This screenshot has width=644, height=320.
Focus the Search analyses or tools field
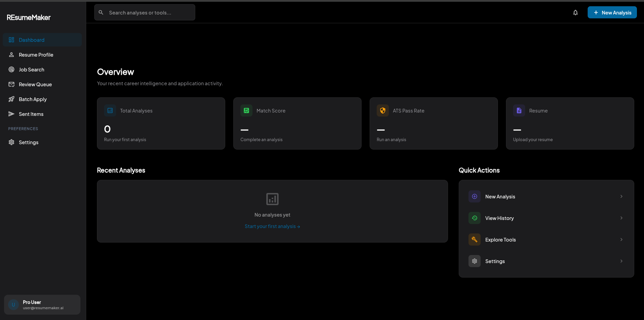148,12
